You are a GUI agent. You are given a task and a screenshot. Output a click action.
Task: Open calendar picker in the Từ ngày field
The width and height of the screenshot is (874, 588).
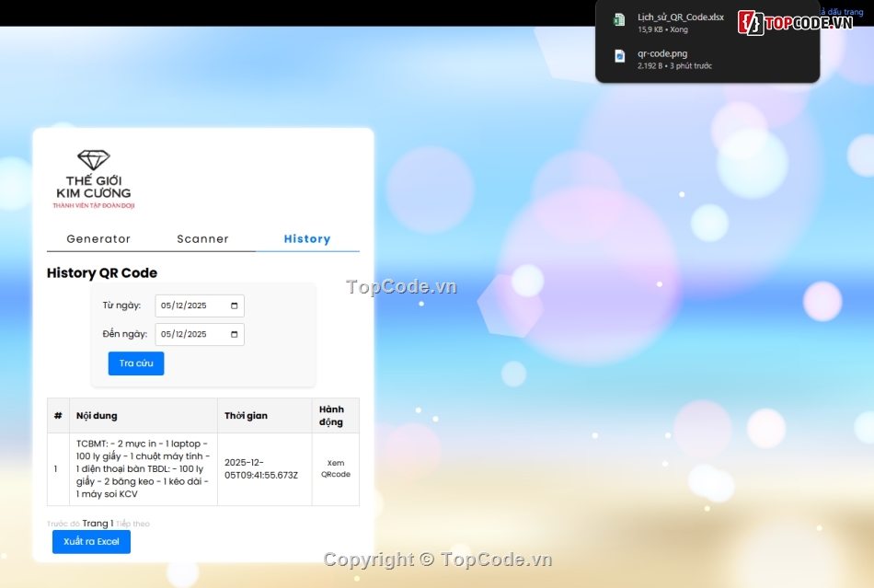(x=235, y=306)
